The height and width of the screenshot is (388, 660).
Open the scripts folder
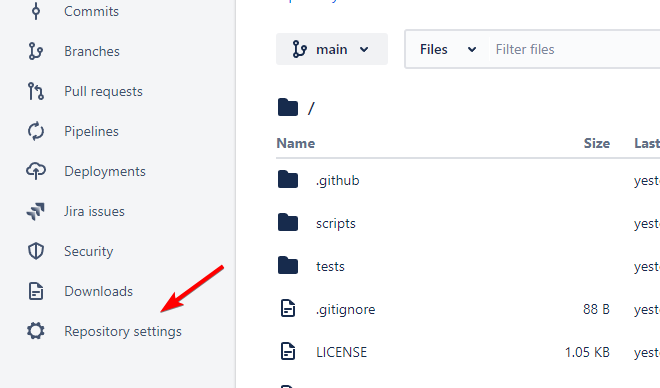[x=335, y=223]
